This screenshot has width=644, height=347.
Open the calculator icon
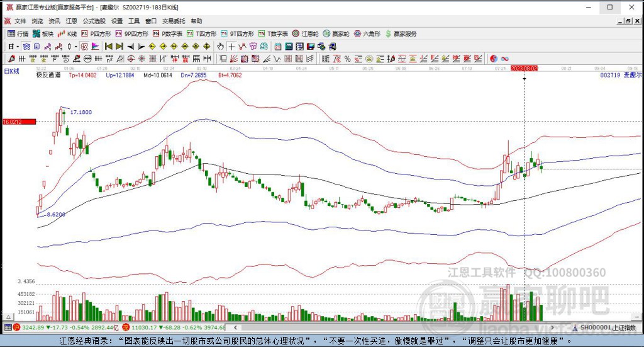pos(289,47)
